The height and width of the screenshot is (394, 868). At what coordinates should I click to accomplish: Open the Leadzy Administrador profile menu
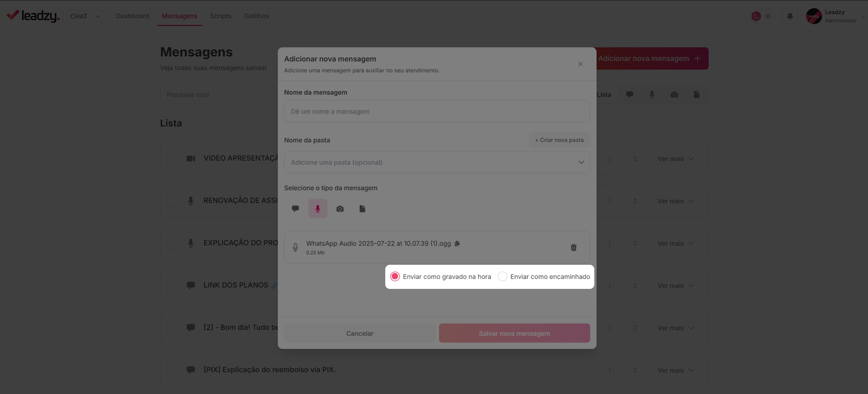(836, 16)
